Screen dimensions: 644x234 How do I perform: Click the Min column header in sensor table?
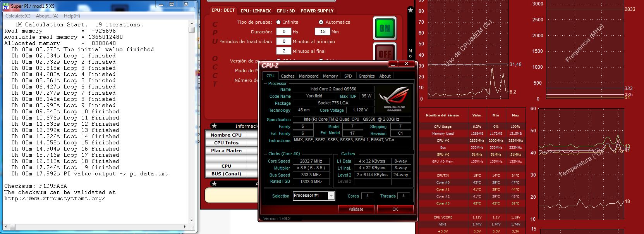(496, 115)
